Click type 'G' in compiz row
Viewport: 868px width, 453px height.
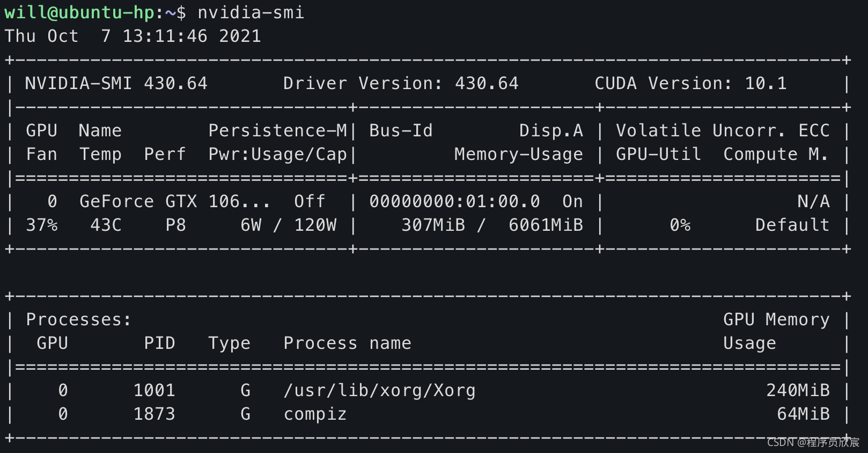click(x=245, y=414)
